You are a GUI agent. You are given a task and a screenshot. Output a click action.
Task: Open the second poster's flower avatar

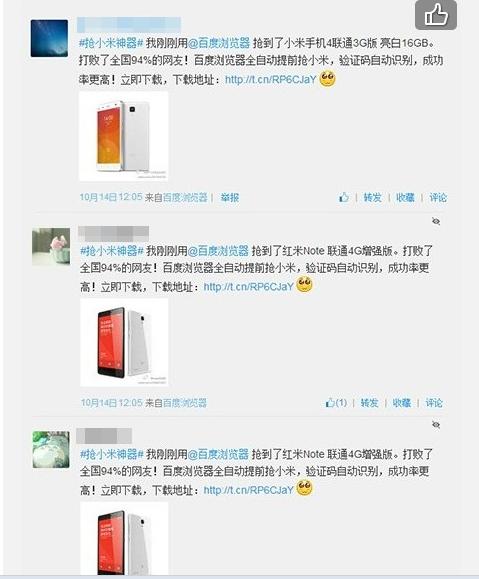pos(51,247)
